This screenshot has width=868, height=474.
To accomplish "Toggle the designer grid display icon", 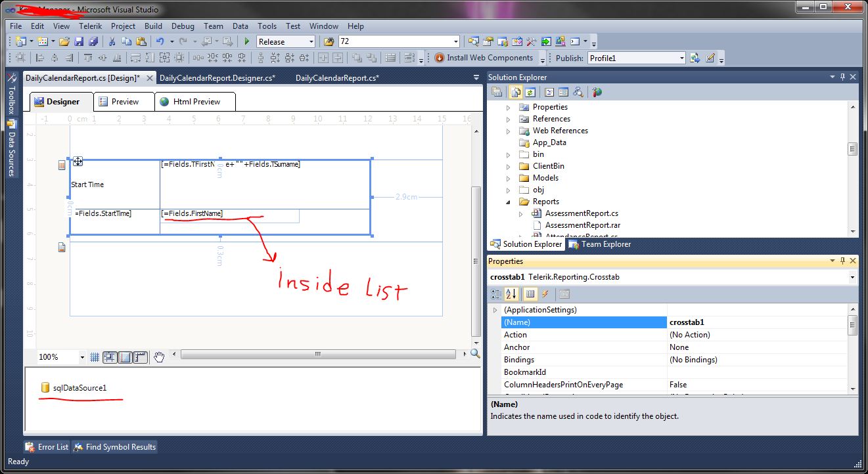I will tap(95, 357).
